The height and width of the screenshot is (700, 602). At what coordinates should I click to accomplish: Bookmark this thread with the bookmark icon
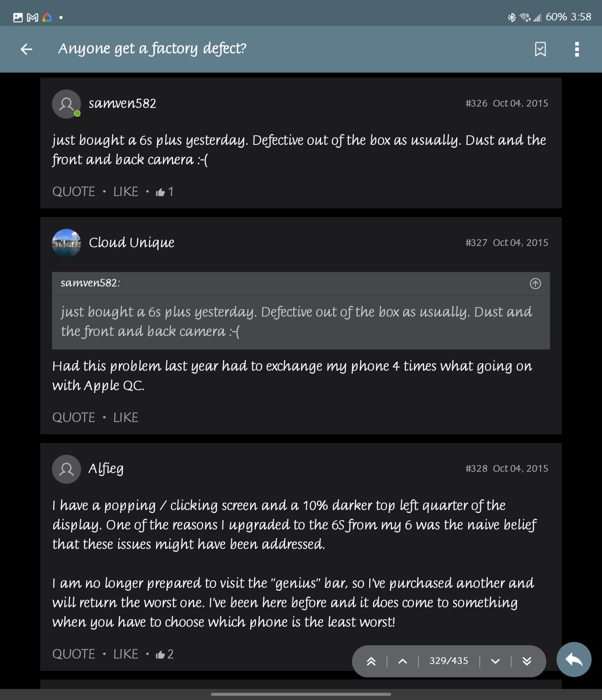click(540, 49)
